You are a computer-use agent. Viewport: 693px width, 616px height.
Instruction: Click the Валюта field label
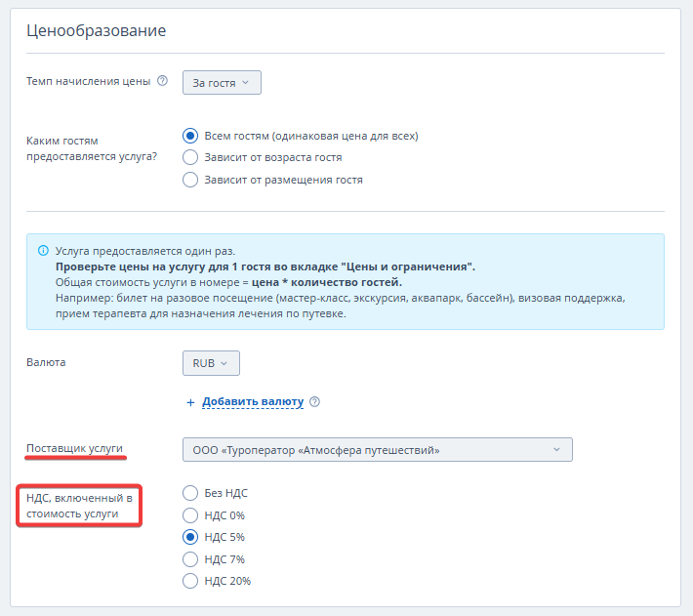pos(46,362)
